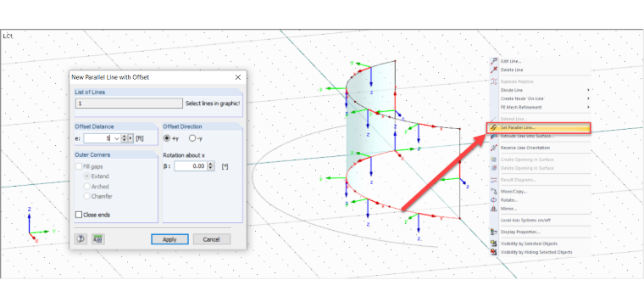The width and height of the screenshot is (644, 308).
Task: Click the Result Diagrams icon
Action: coord(494,180)
